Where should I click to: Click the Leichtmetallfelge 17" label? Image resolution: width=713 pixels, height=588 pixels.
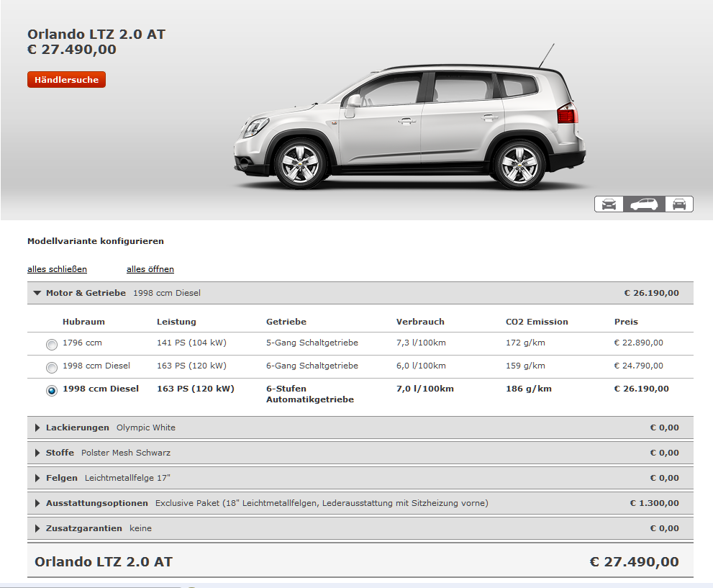click(127, 478)
